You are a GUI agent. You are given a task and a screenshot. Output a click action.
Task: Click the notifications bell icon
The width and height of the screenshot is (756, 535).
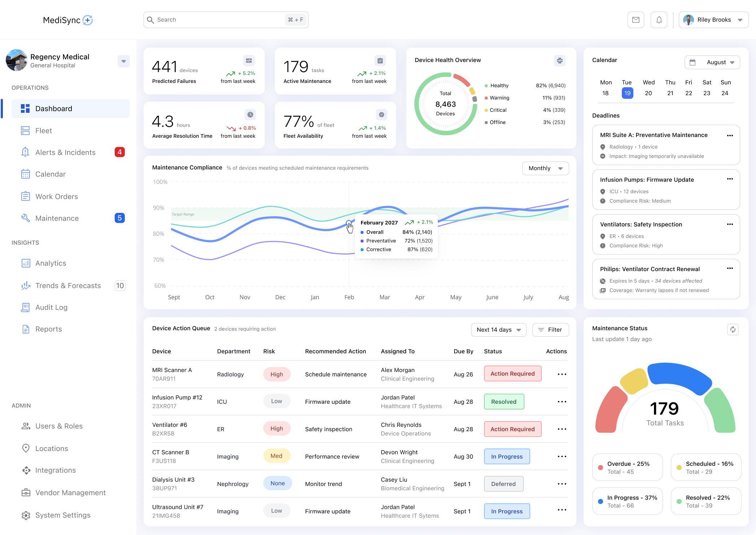659,20
